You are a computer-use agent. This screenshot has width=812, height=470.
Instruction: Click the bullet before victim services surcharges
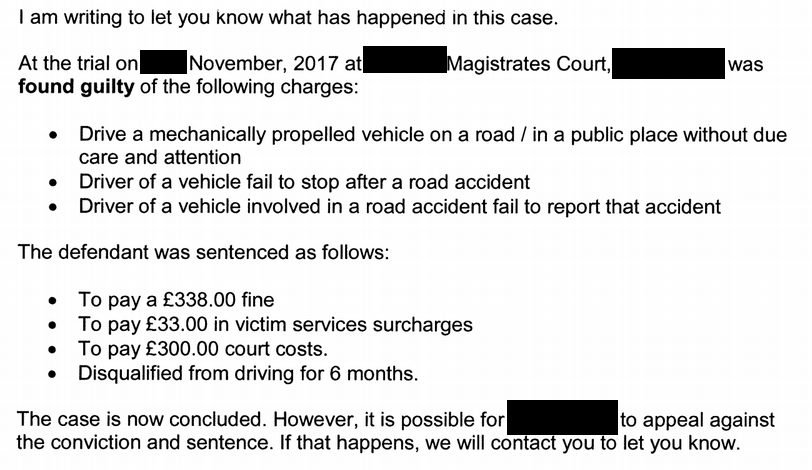[x=53, y=326]
